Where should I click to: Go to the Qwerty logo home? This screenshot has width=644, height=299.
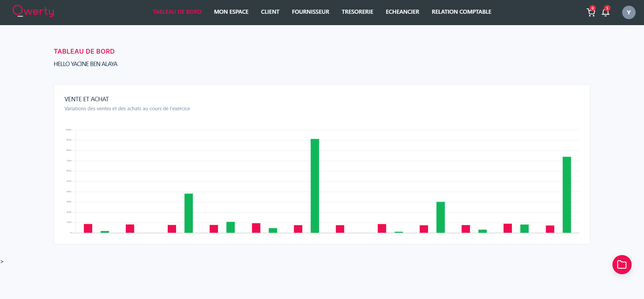[x=33, y=11]
